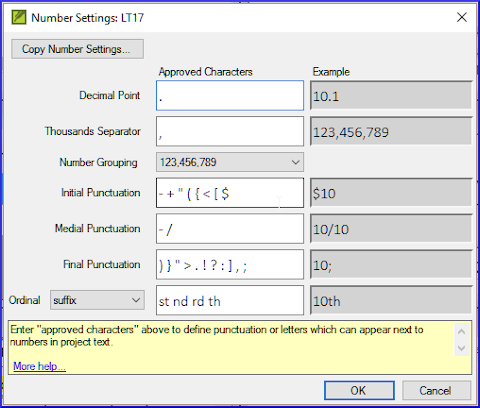Click the help text scroll down arrow
The width and height of the screenshot is (480, 408).
(462, 348)
